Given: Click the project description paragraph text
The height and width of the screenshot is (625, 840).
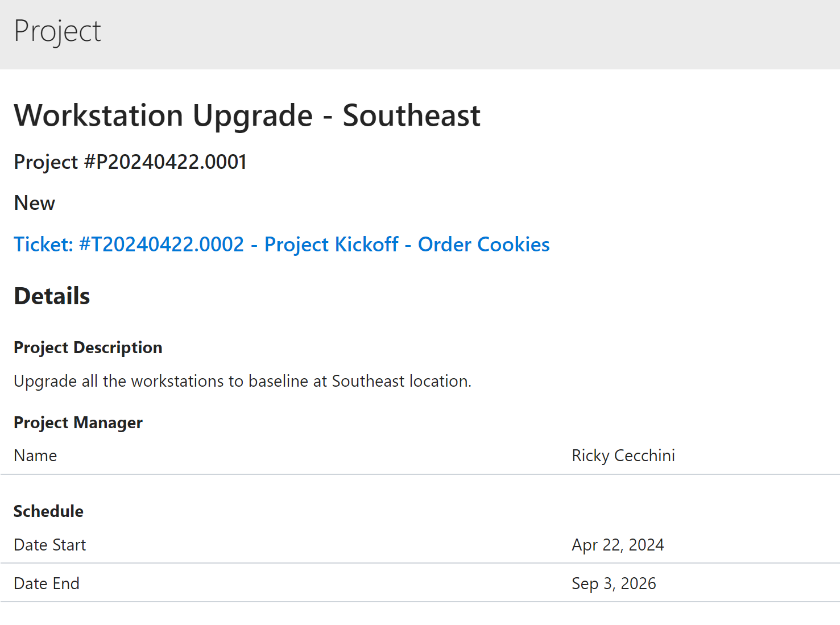Looking at the screenshot, I should pyautogui.click(x=242, y=381).
